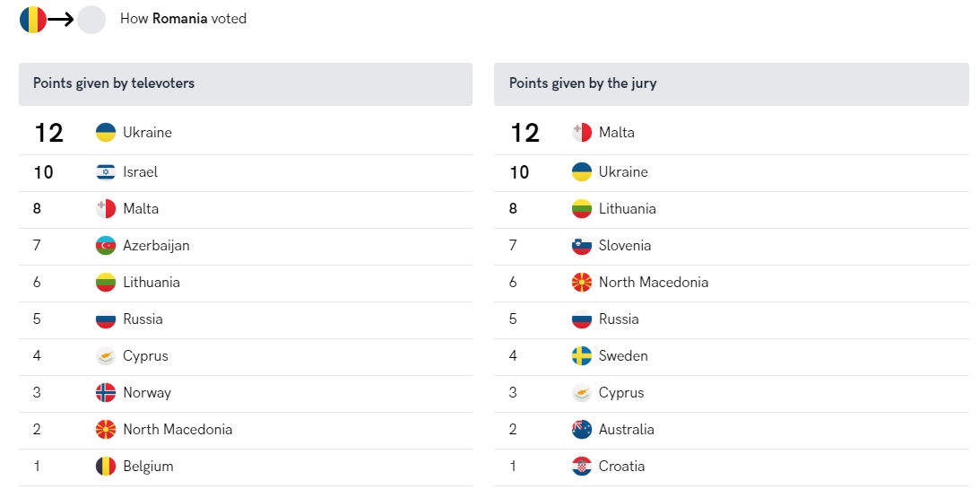Image resolution: width=980 pixels, height=498 pixels.
Task: Click the Australia flag icon
Action: 582,429
